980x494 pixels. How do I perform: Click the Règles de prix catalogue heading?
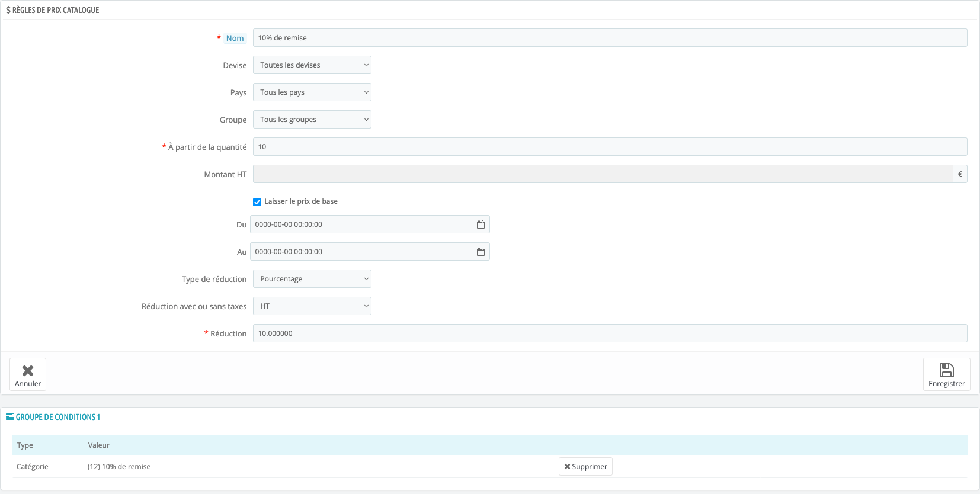click(53, 10)
